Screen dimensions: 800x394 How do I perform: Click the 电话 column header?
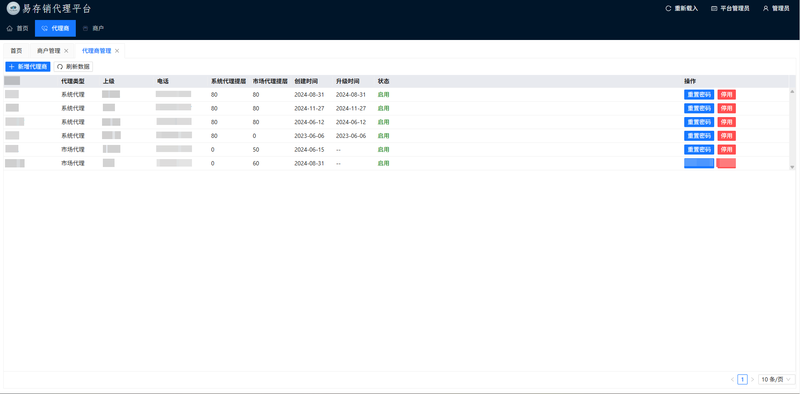(163, 81)
